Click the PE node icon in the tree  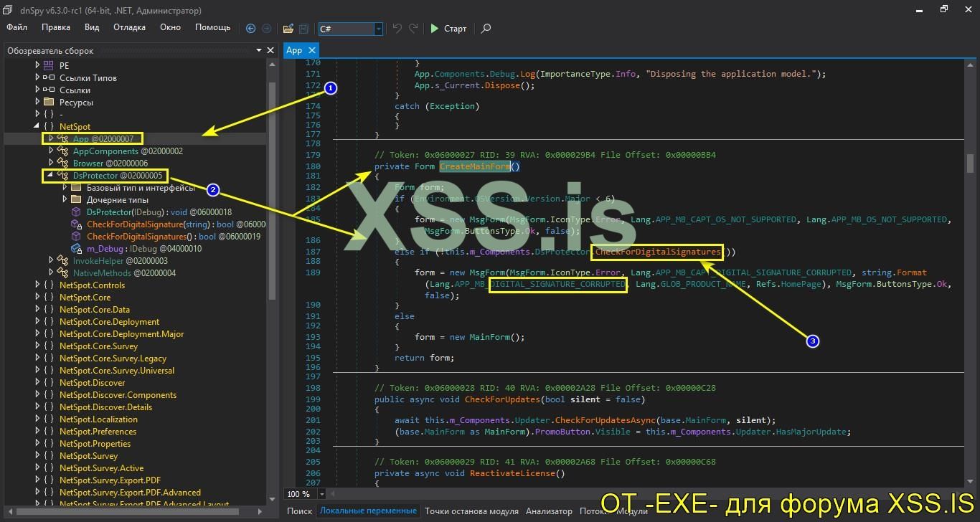tap(49, 65)
